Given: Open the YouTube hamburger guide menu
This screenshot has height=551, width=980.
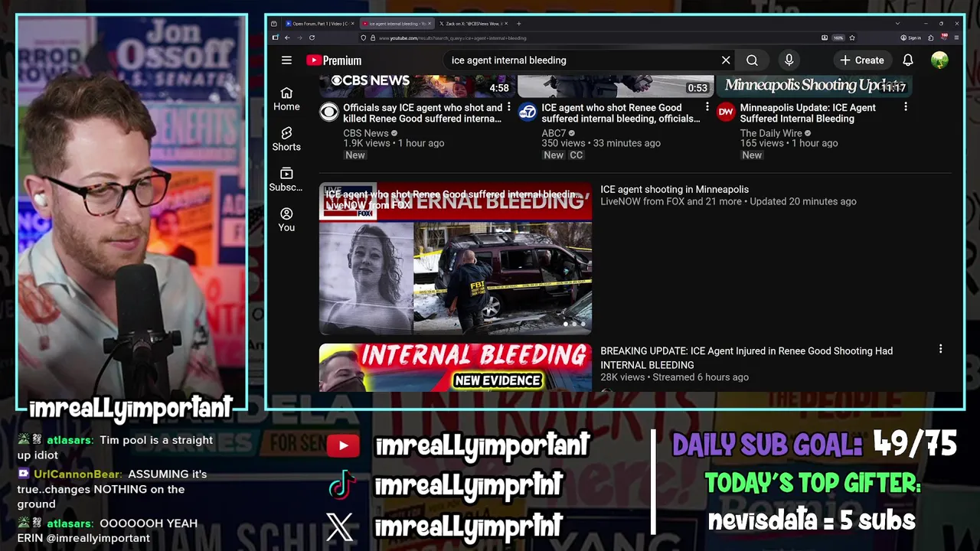Looking at the screenshot, I should point(286,60).
